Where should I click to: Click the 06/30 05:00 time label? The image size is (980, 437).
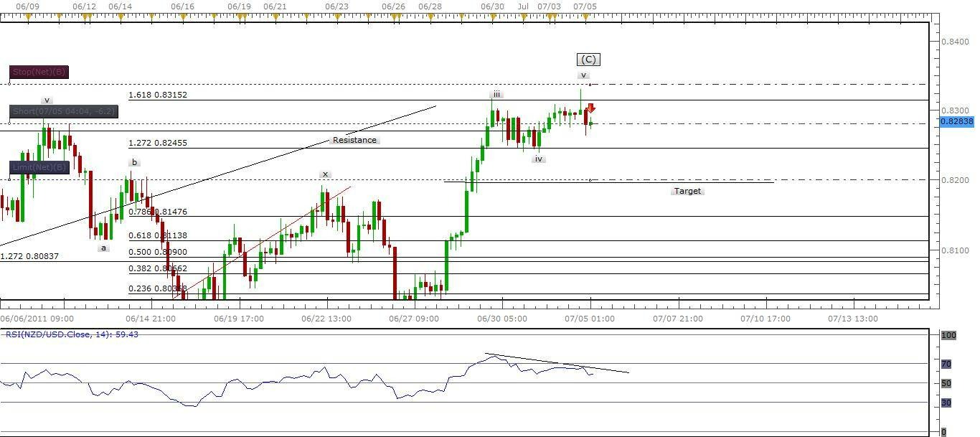click(502, 319)
